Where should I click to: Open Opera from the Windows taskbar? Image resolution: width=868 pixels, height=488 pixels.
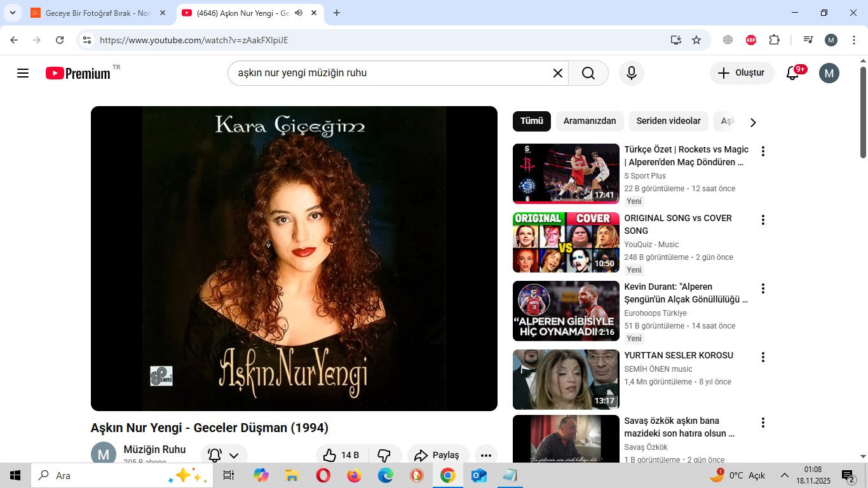[323, 475]
